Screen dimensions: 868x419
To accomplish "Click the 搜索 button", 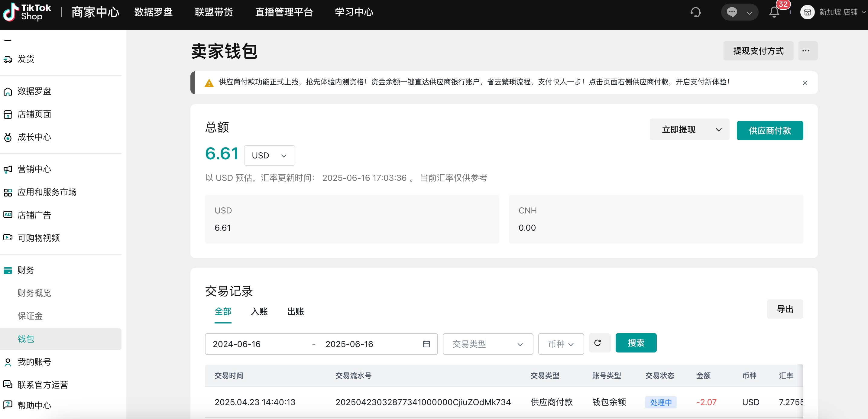I will 636,343.
